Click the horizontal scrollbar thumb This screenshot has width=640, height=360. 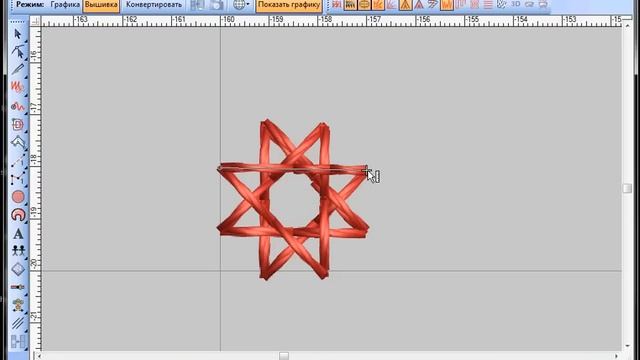(x=284, y=356)
